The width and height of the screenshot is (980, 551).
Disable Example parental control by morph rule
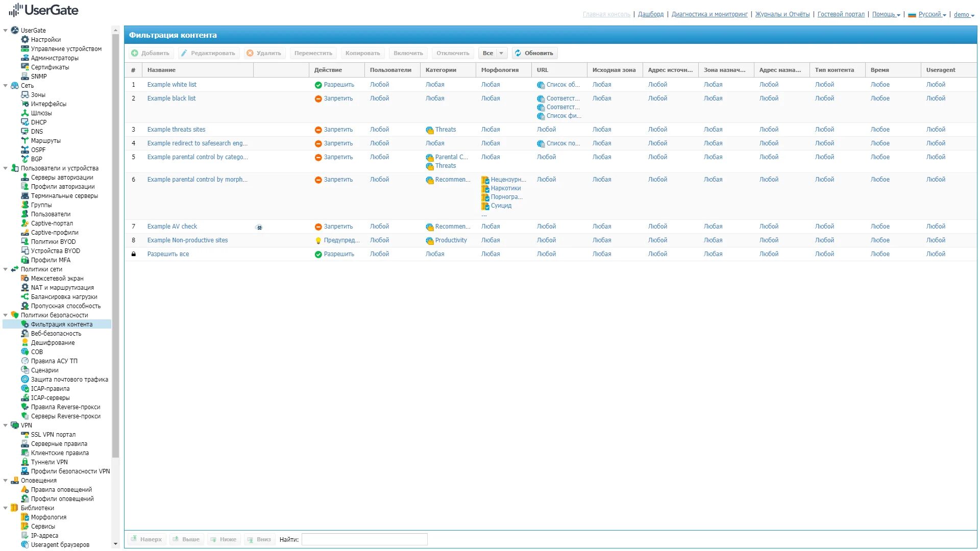click(x=197, y=179)
